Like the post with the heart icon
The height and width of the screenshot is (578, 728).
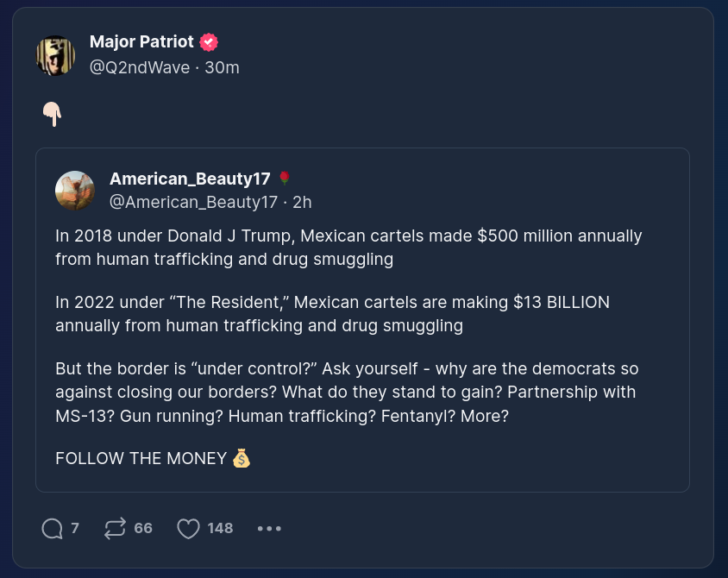[188, 528]
